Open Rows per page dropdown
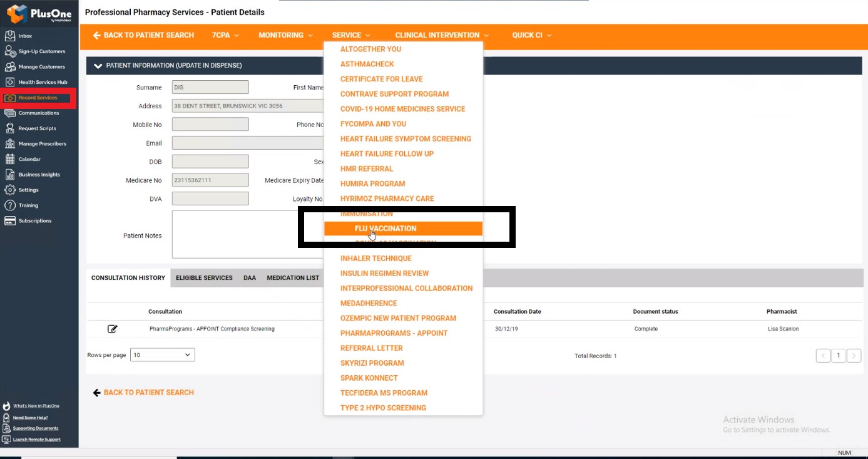 [163, 355]
